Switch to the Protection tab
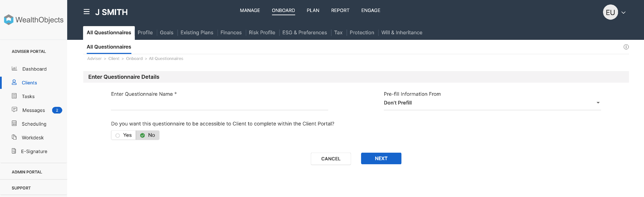The width and height of the screenshot is (644, 197). click(x=362, y=33)
